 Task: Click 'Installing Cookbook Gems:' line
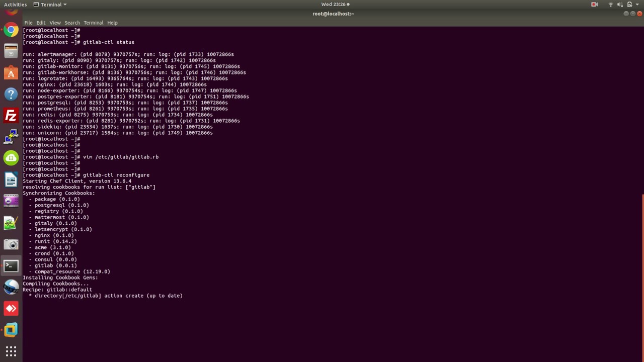(60, 278)
